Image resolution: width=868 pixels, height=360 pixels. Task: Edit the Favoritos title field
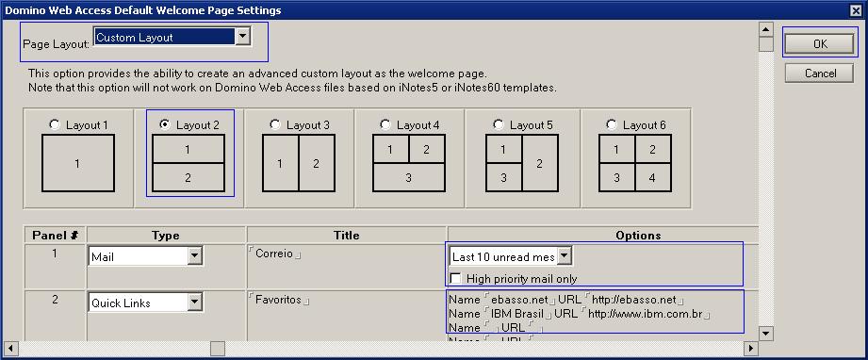click(x=278, y=301)
